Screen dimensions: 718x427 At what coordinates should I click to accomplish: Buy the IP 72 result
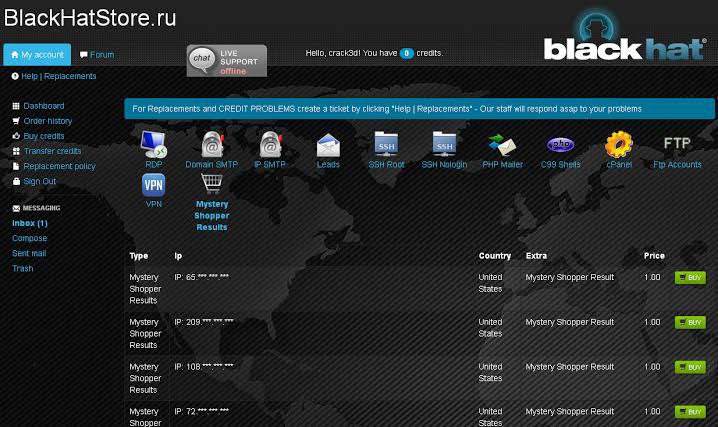(x=690, y=412)
